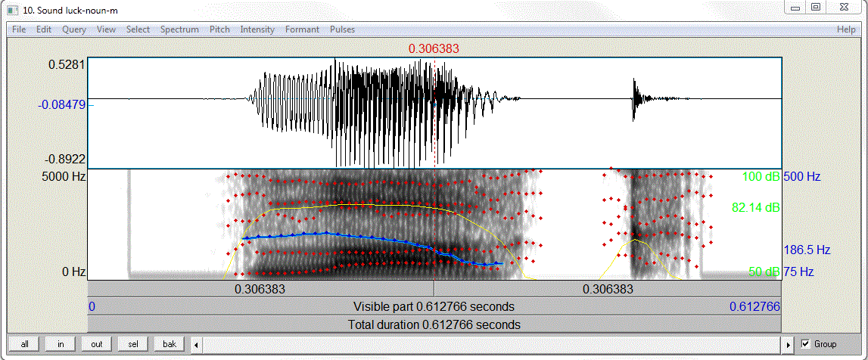Click the 5000 Hz spectrogram top label
This screenshot has height=360, width=868.
62,177
